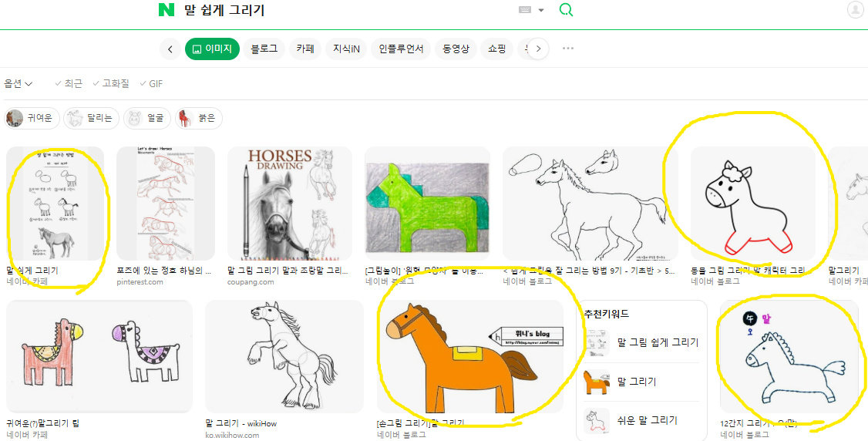Open the on-screen keyboard icon
The image size is (868, 441).
tap(525, 10)
